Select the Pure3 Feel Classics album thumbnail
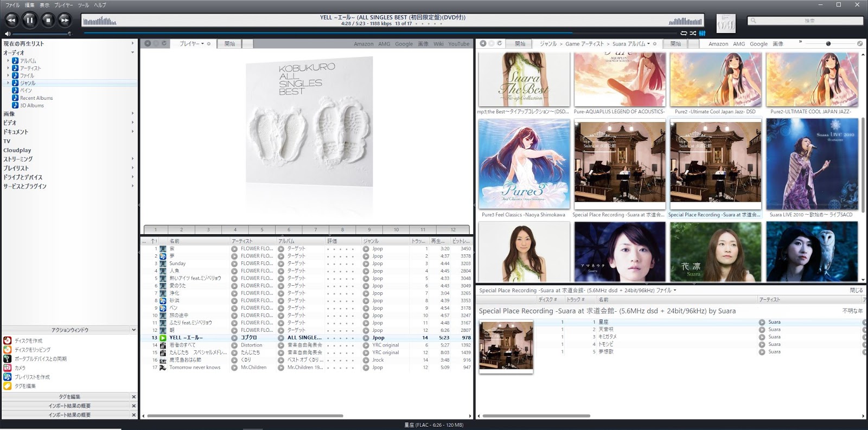This screenshot has height=430, width=868. [x=525, y=164]
